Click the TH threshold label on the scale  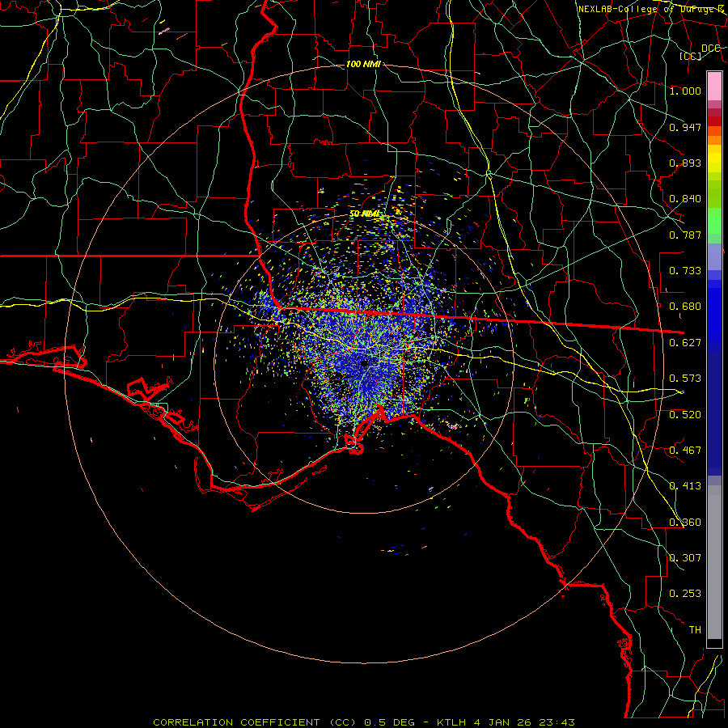click(695, 630)
